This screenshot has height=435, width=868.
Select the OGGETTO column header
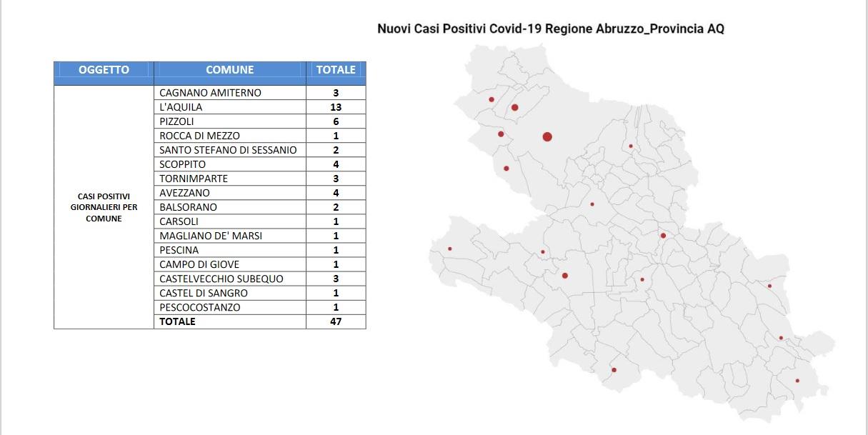click(x=104, y=70)
